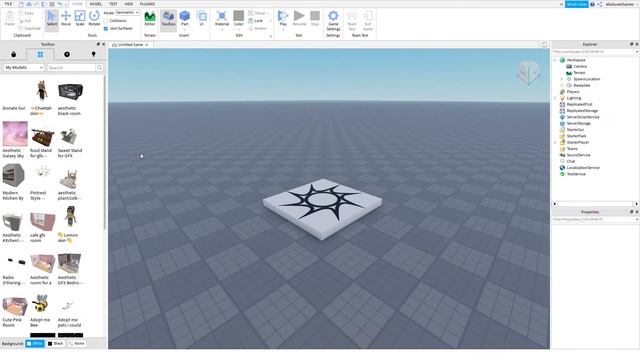Click inside the Toolbox search field

(x=71, y=67)
